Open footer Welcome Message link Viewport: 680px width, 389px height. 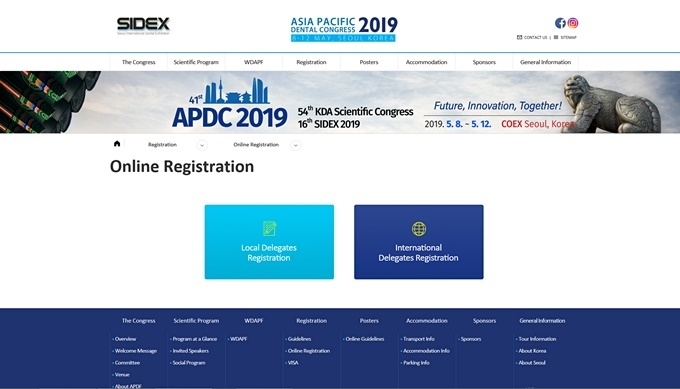pos(136,351)
